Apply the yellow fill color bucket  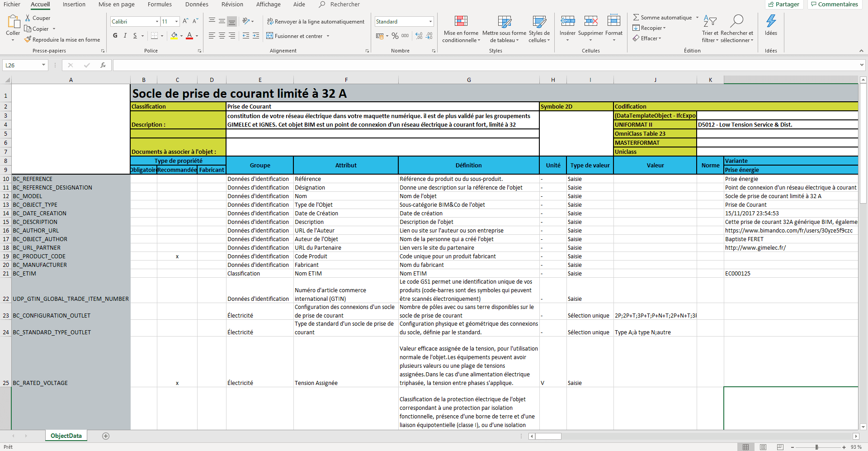tap(175, 36)
